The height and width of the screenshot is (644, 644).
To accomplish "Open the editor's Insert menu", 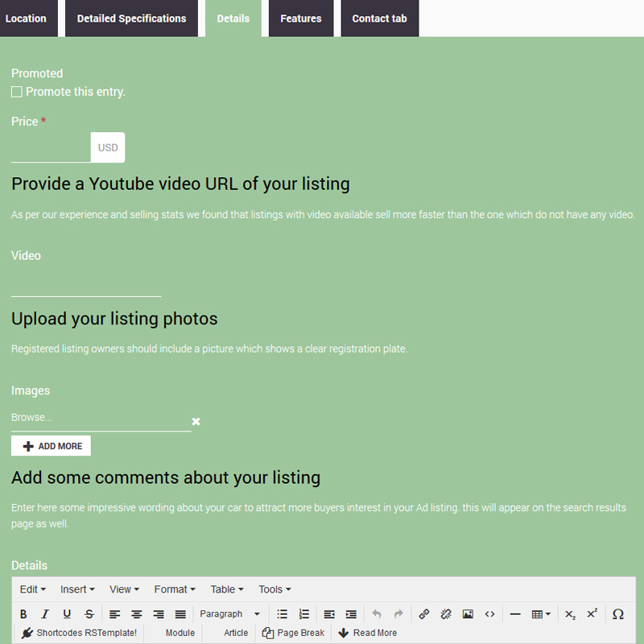I will click(x=77, y=589).
